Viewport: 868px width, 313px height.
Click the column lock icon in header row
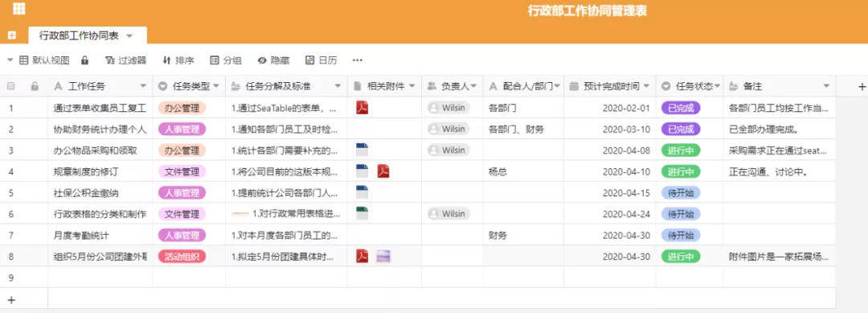coord(35,86)
